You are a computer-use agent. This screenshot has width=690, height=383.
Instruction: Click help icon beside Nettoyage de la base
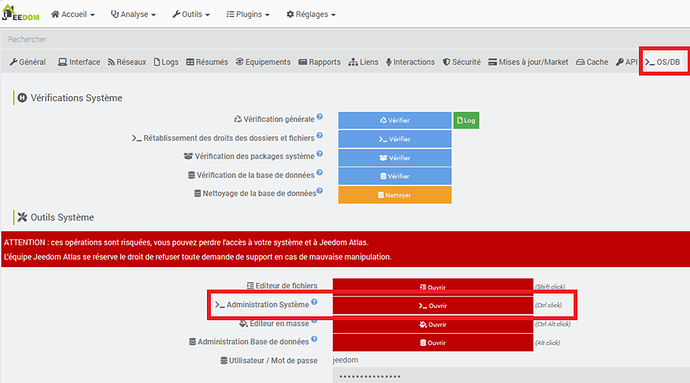pyautogui.click(x=320, y=191)
